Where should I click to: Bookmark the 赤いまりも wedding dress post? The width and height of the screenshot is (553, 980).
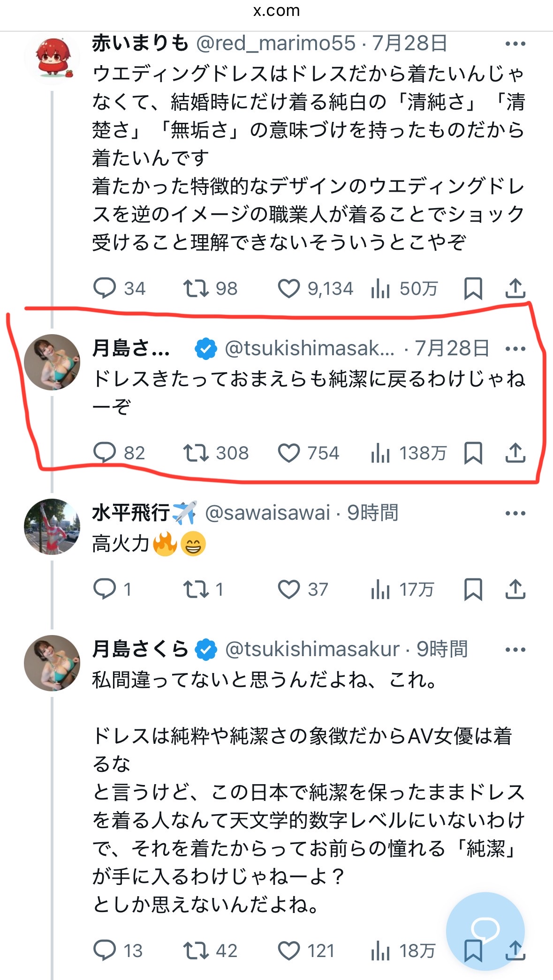(x=473, y=288)
